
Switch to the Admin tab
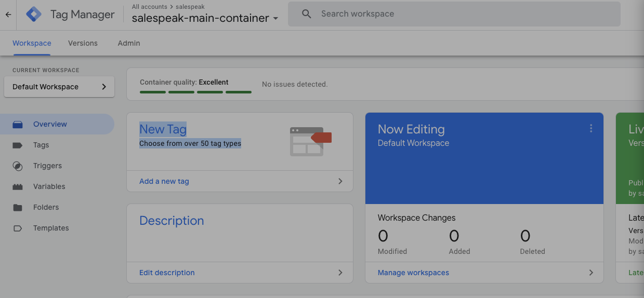[x=129, y=43]
